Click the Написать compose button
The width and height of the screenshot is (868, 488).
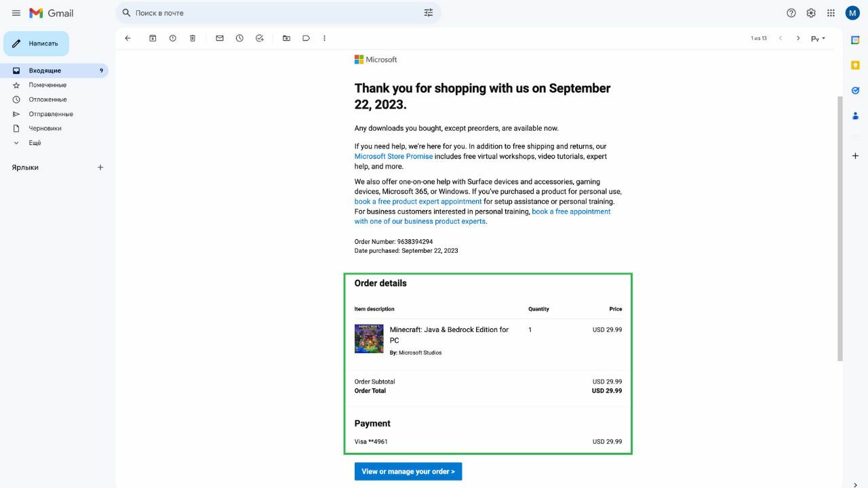click(36, 43)
